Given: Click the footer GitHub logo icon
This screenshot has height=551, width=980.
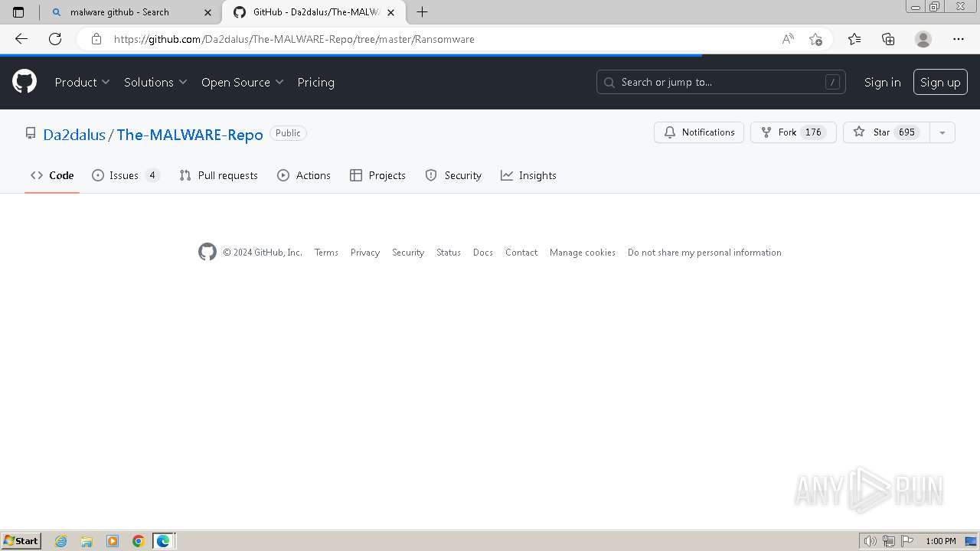Looking at the screenshot, I should click(207, 252).
